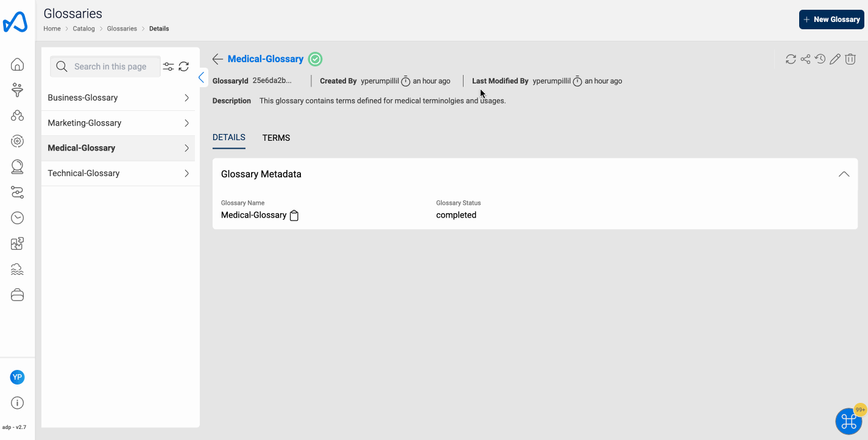Open the funnel ingestion sidebar icon
The height and width of the screenshot is (440, 868).
(x=18, y=90)
